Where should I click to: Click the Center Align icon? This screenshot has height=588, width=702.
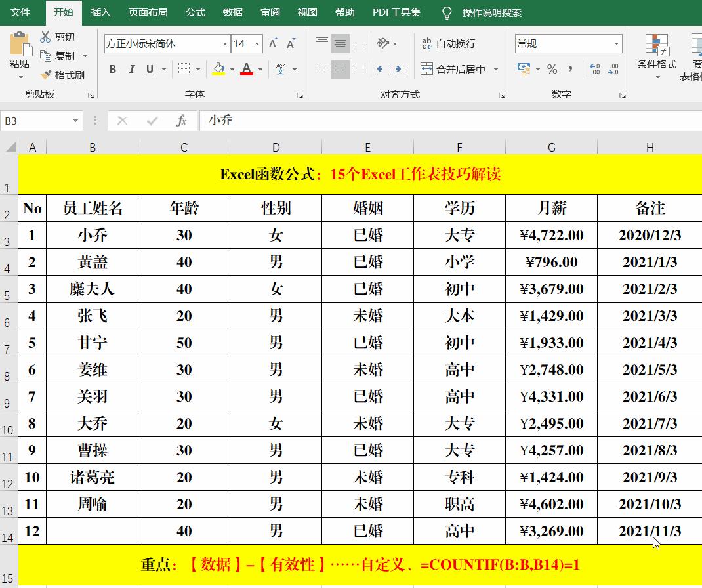[x=340, y=68]
